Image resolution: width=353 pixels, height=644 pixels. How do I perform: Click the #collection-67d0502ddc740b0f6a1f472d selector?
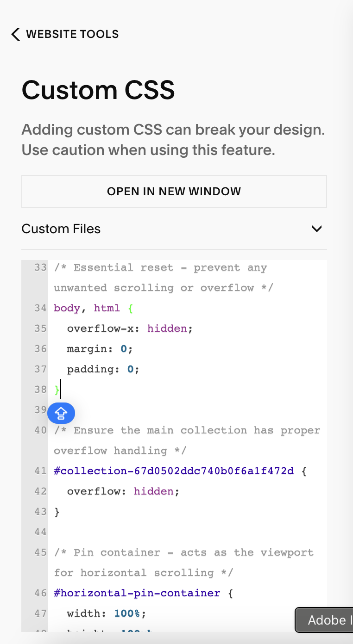[174, 471]
